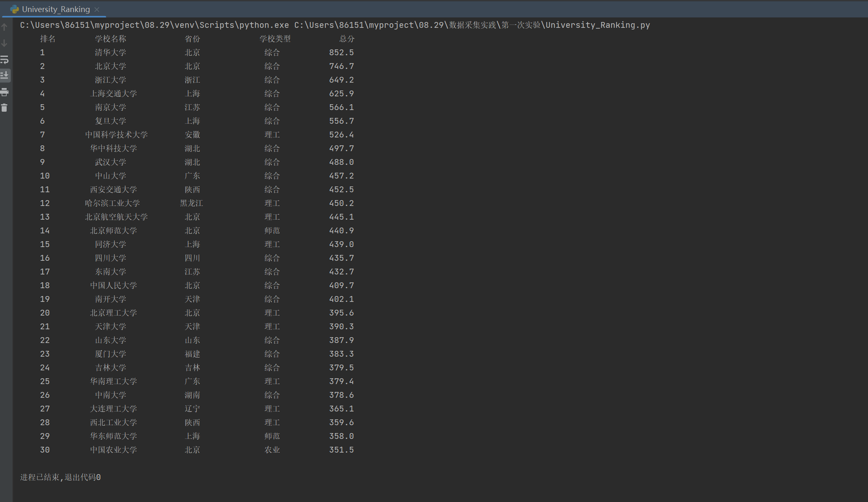Click the 进程已结束 exit message line
This screenshot has height=502, width=868.
click(60, 477)
